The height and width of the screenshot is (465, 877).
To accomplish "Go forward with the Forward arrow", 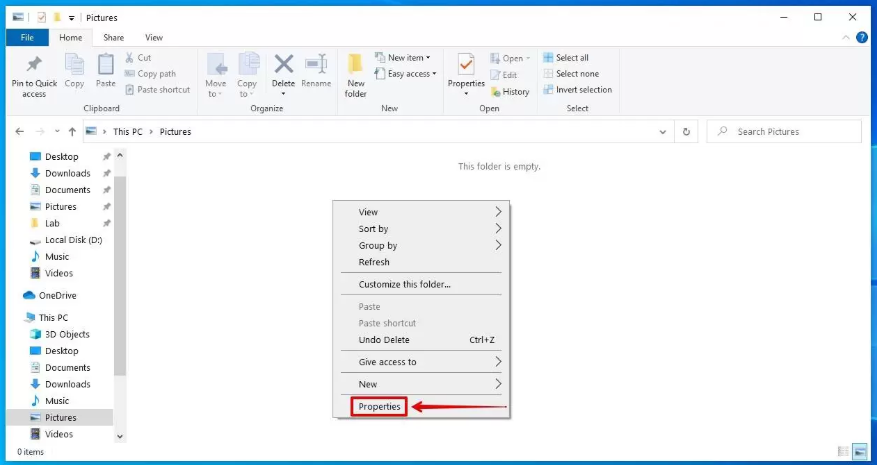I will coord(40,131).
